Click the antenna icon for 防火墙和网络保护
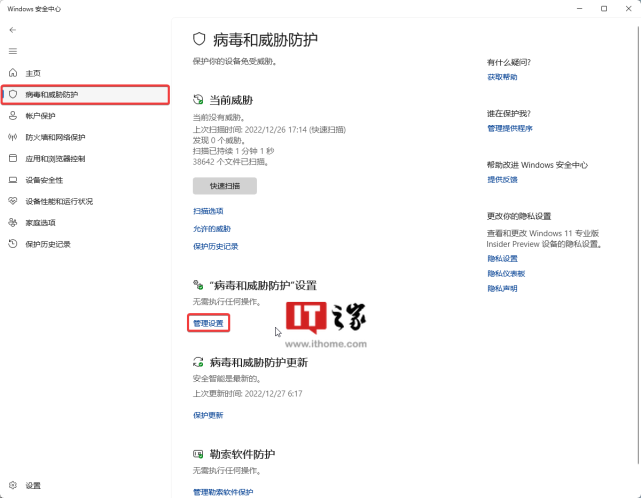 (x=13, y=137)
